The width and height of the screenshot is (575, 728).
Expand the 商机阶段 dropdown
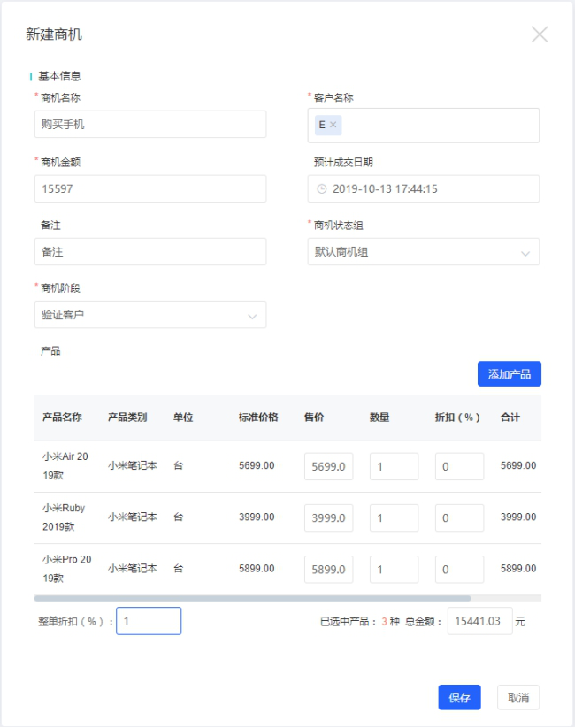tap(149, 315)
